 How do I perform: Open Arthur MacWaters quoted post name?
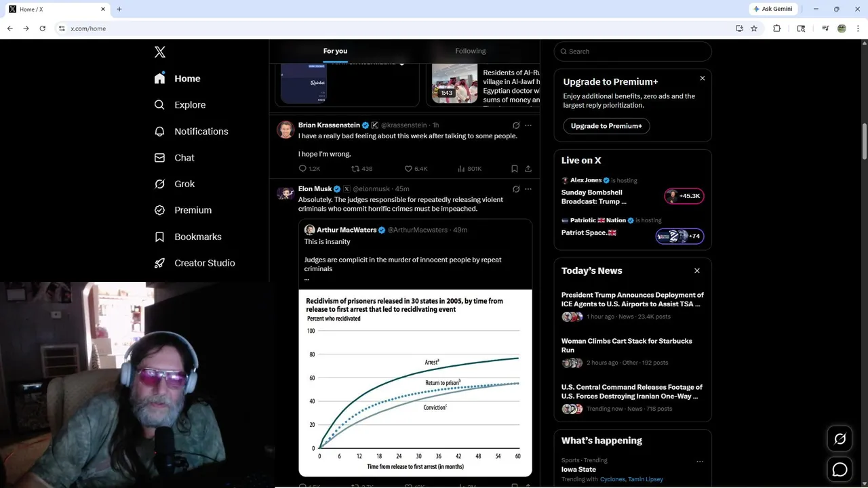(347, 230)
